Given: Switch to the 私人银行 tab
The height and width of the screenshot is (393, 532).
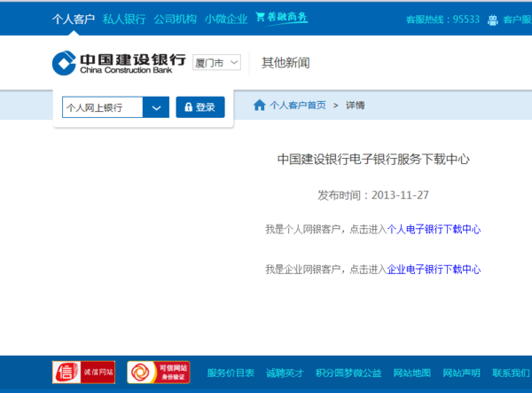Looking at the screenshot, I should pos(124,19).
